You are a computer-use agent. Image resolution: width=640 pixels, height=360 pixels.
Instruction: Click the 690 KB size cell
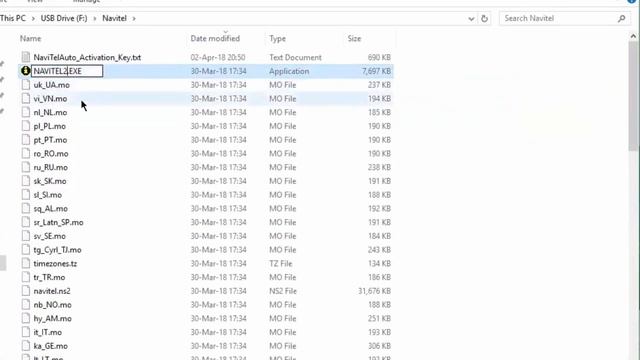click(x=379, y=57)
